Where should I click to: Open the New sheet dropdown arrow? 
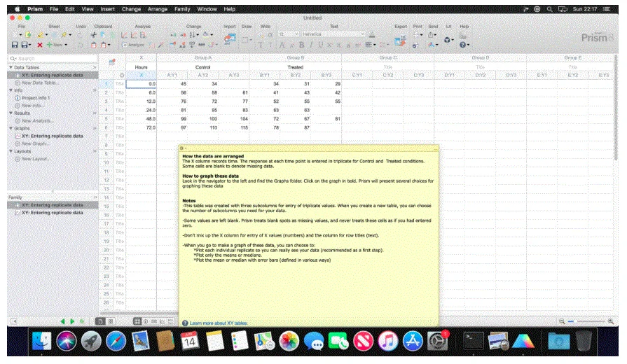pyautogui.click(x=66, y=45)
